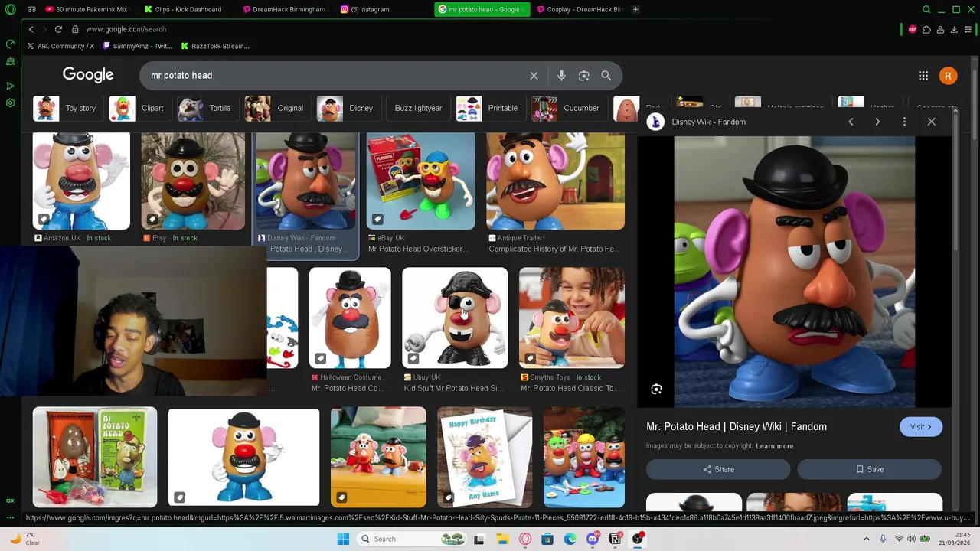Filter images by Tortilla chip
This screenshot has width=980, height=551.
[206, 108]
